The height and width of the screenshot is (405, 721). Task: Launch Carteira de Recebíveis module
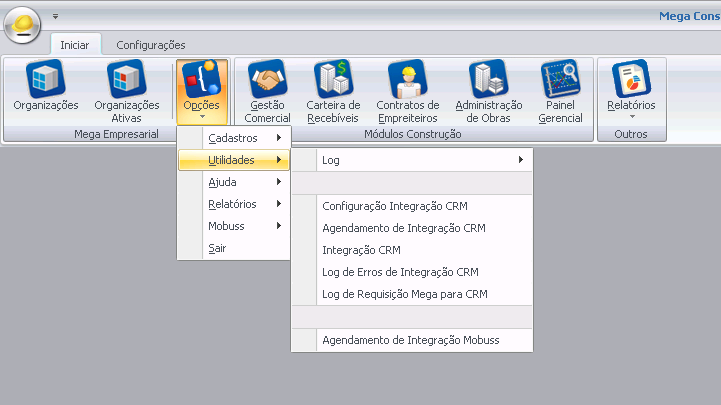(x=333, y=91)
